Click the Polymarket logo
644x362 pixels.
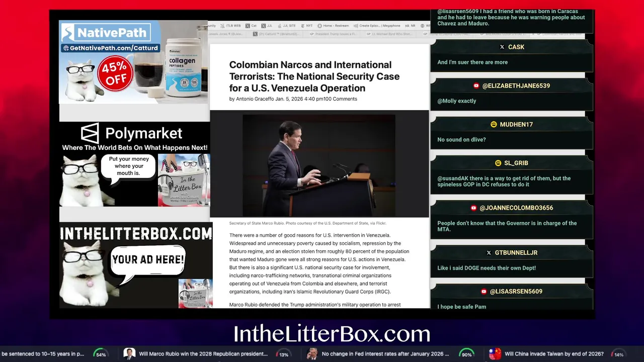131,133
